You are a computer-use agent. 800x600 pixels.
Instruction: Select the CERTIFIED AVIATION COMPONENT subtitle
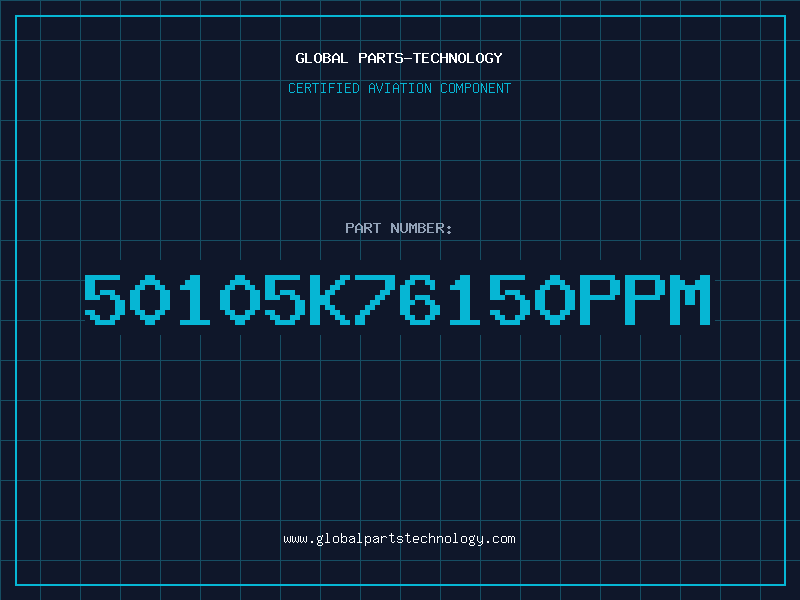[x=399, y=88]
